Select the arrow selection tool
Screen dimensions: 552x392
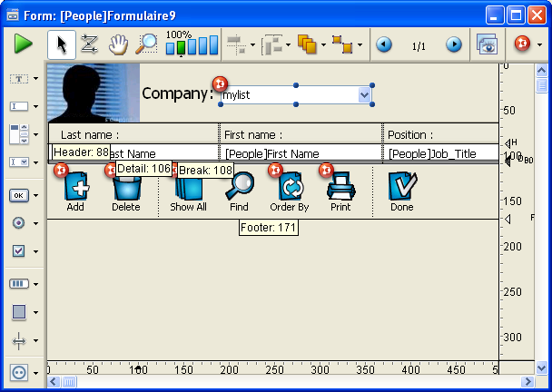click(61, 44)
